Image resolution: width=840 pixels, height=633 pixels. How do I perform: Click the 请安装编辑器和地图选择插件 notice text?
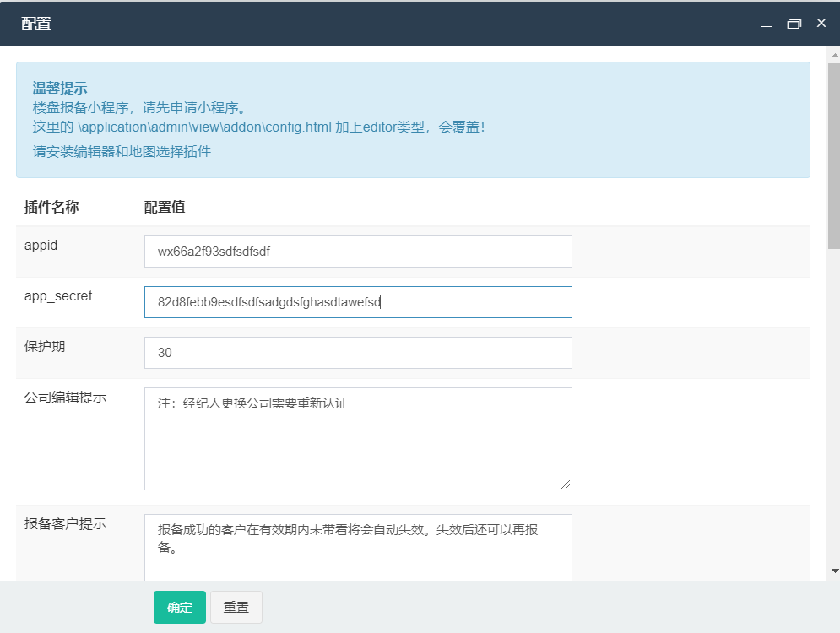(x=122, y=152)
